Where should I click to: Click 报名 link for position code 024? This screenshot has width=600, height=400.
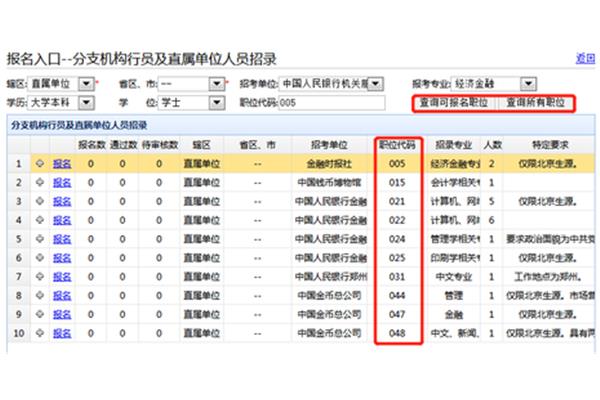pyautogui.click(x=62, y=239)
